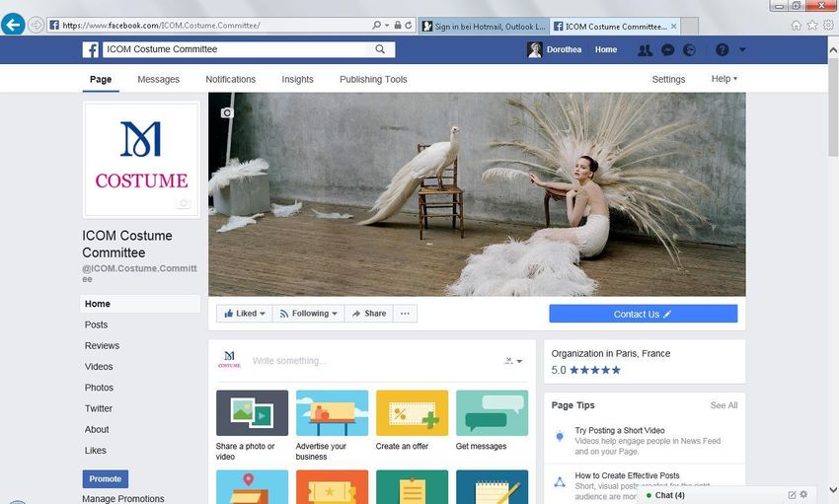Screen dimensions: 839x504
Task: Select Likes in left sidebar
Action: click(x=95, y=451)
